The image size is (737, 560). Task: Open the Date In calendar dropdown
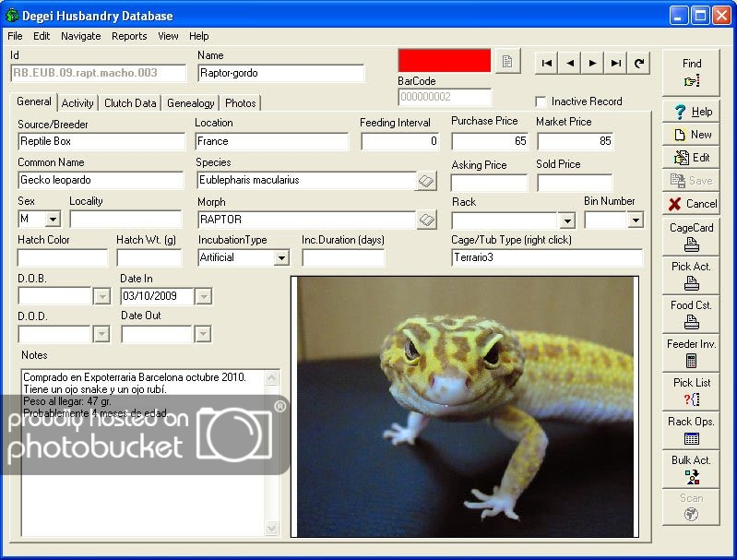pos(204,296)
